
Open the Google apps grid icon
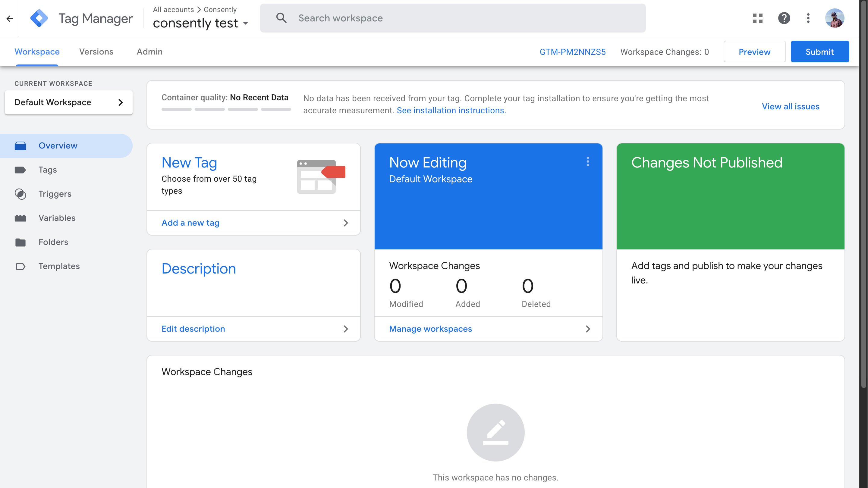pyautogui.click(x=757, y=18)
